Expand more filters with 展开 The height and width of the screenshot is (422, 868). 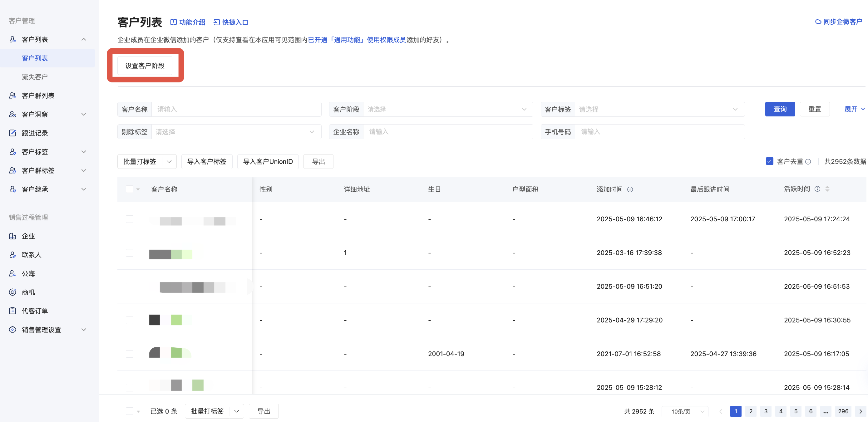(855, 109)
